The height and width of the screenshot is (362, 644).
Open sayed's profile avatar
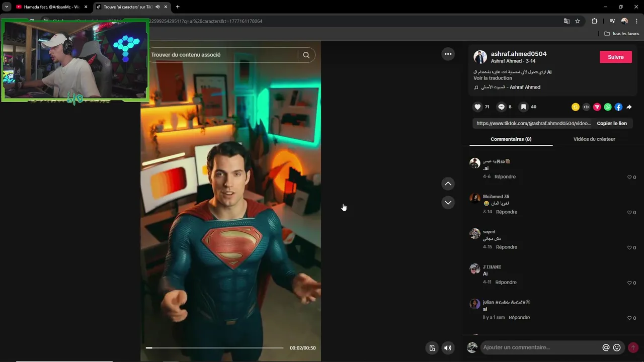[x=475, y=233]
